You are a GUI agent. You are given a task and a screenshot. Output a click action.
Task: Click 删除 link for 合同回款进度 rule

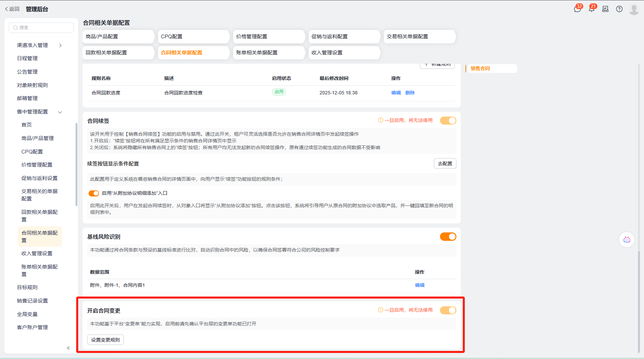click(410, 93)
